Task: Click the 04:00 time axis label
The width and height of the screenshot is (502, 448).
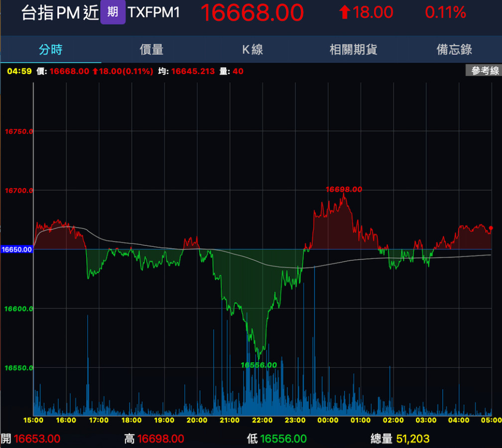Action: coord(459,420)
